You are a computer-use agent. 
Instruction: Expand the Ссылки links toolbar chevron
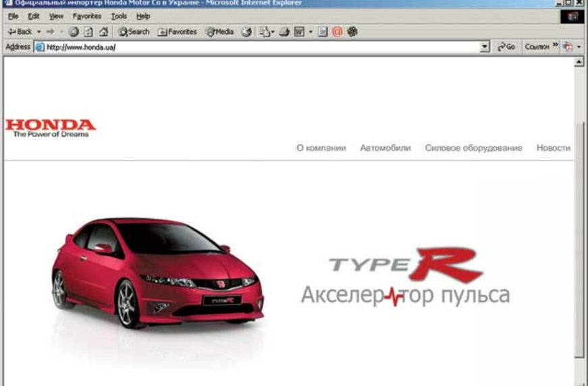point(555,47)
